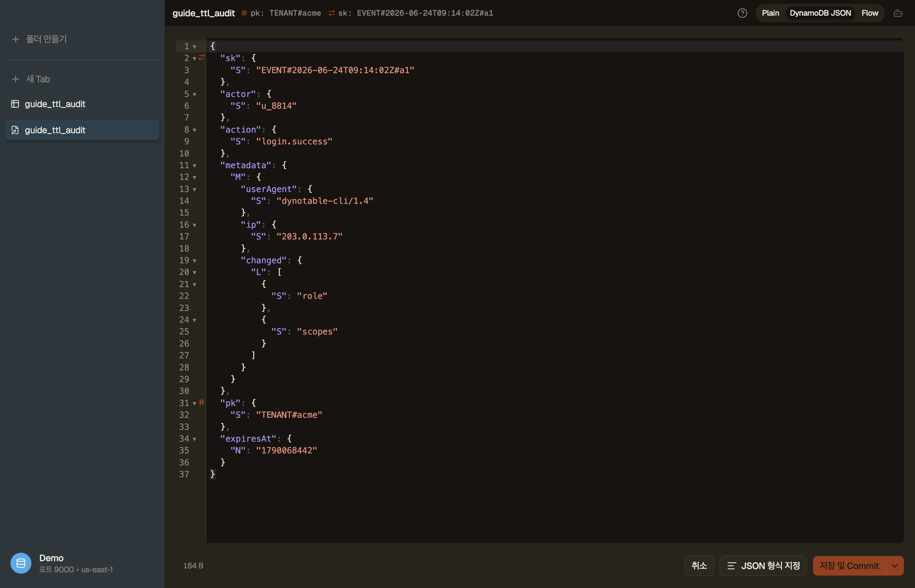Click the 포트 9000 • us-east-1 label
The height and width of the screenshot is (588, 915).
point(76,569)
